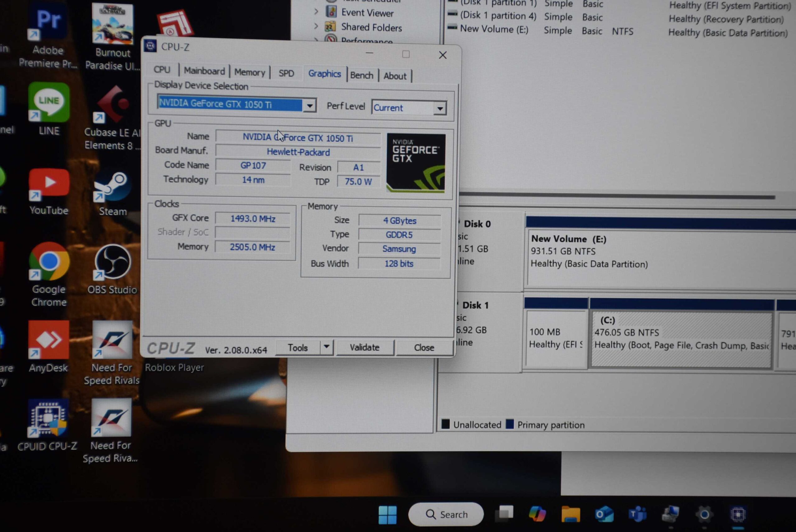Click the CPU-Z Close button

tap(424, 348)
